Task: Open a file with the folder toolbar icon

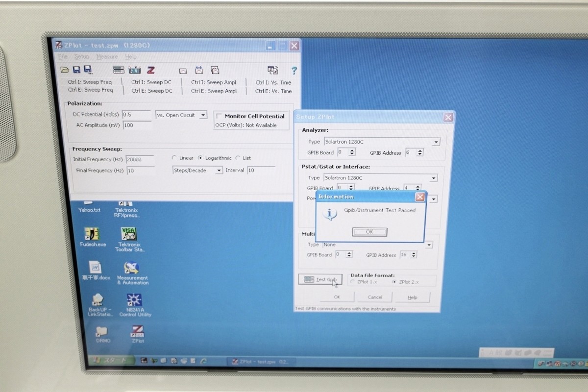Action: coord(64,70)
